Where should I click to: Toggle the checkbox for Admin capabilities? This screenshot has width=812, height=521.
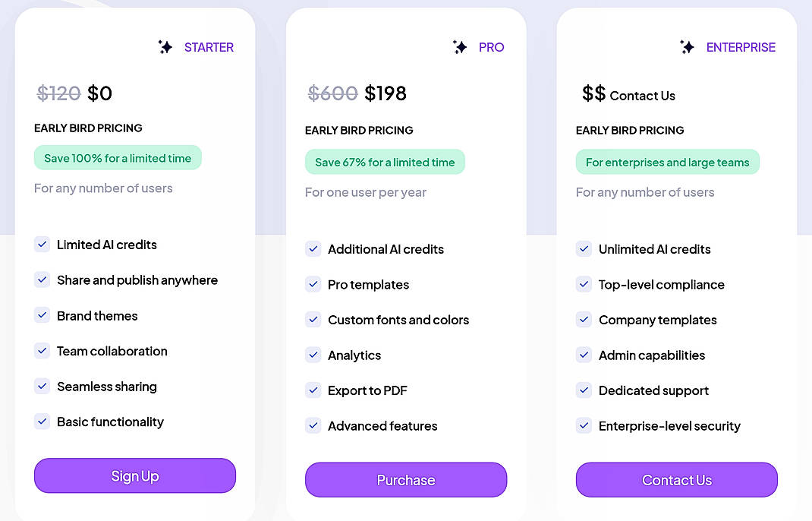click(x=584, y=355)
